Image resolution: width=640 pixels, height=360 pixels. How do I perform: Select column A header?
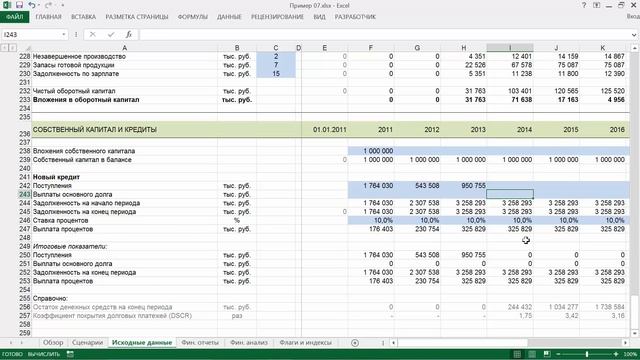click(x=124, y=48)
